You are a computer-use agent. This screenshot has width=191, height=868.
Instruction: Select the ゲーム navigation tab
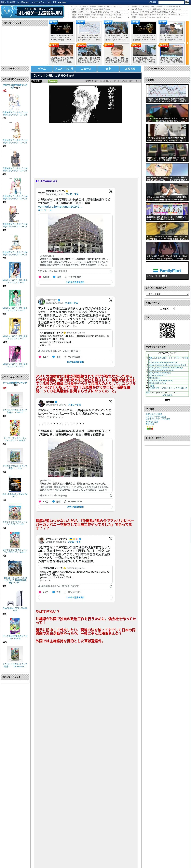click(42, 69)
